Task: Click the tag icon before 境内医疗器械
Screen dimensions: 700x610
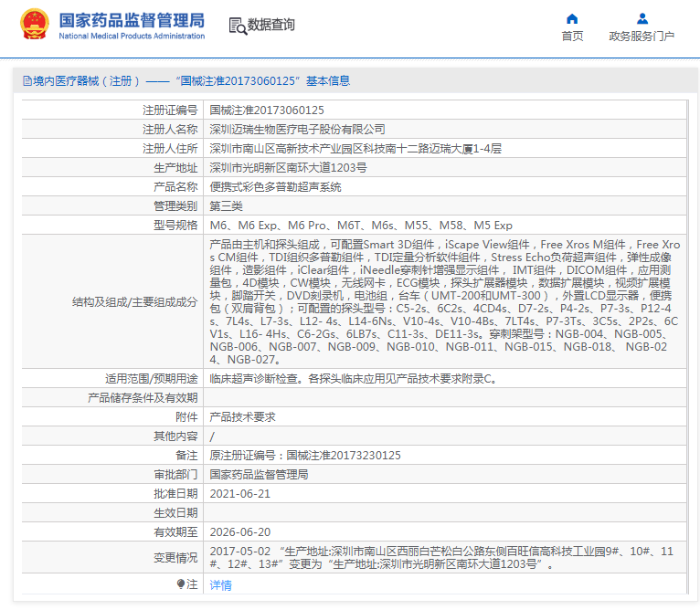Action: coord(27,81)
